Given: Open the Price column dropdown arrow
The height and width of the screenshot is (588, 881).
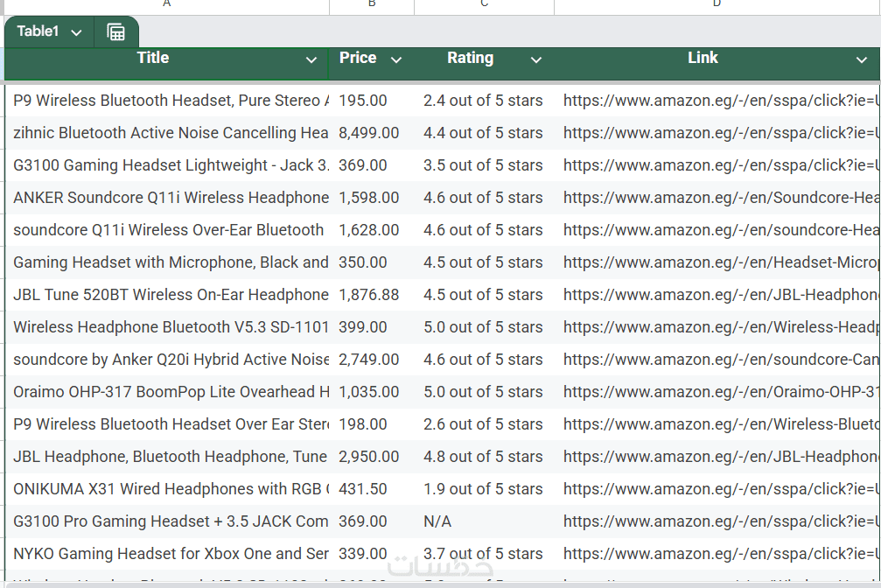Looking at the screenshot, I should coord(395,60).
